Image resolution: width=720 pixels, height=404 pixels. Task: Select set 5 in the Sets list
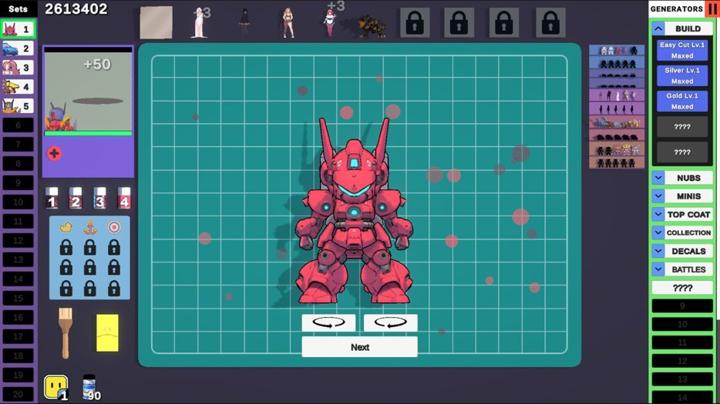point(18,106)
